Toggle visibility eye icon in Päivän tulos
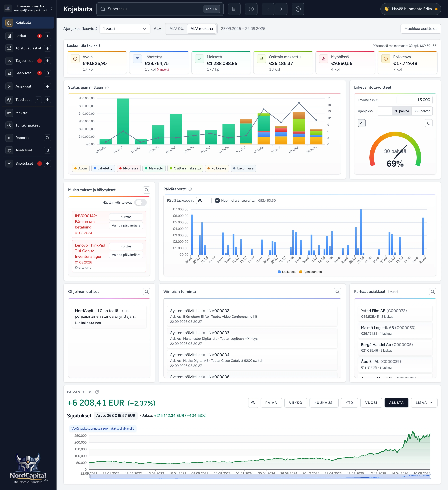This screenshot has width=448, height=490. point(253,403)
